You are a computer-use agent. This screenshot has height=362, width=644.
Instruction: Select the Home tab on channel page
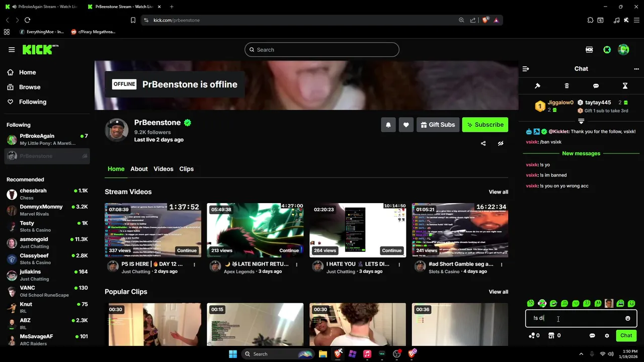pyautogui.click(x=116, y=169)
